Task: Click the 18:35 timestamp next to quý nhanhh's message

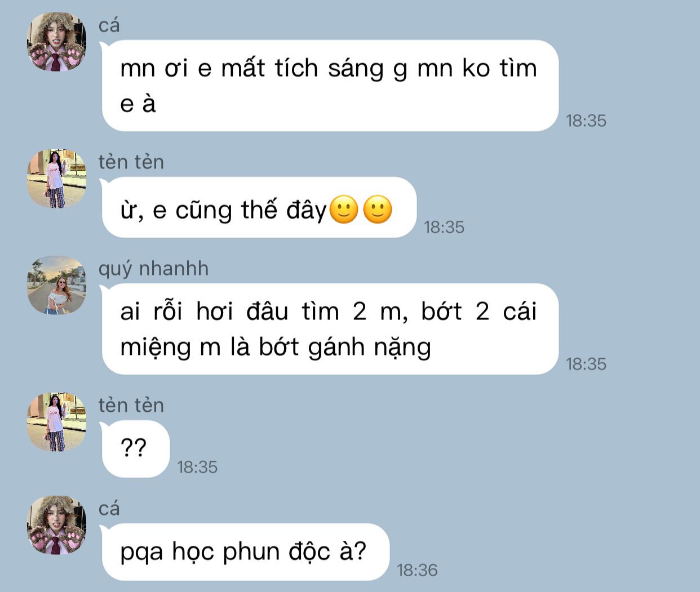Action: coord(586,364)
